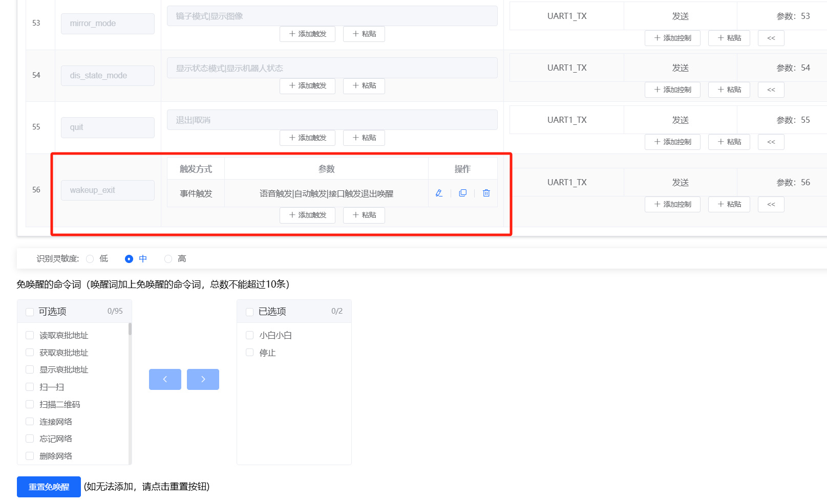Click 发送 cell in row 54

click(681, 68)
